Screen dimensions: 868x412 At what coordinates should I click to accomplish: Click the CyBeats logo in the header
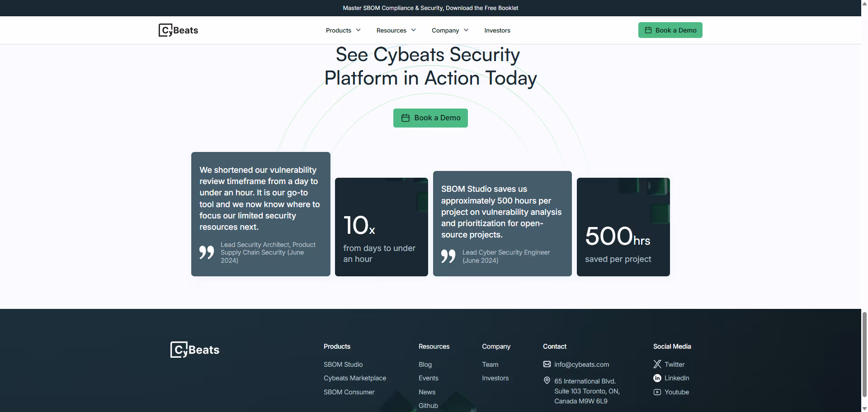178,30
